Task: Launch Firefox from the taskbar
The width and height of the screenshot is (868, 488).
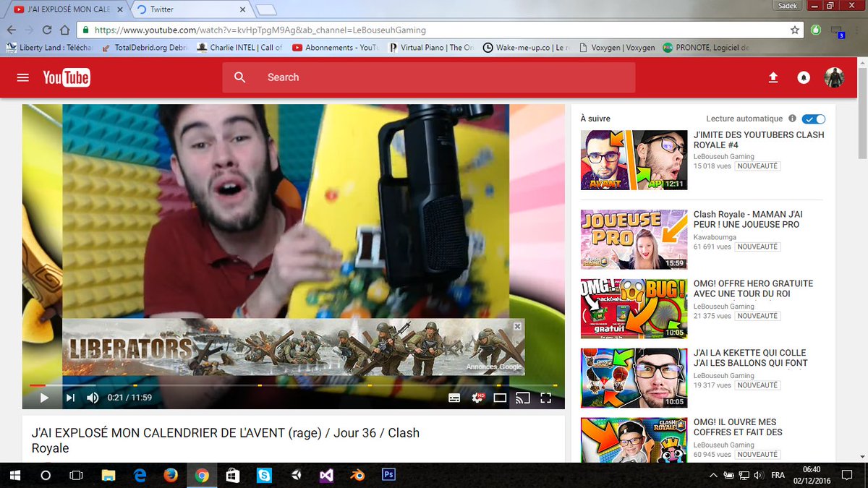Action: coord(171,475)
